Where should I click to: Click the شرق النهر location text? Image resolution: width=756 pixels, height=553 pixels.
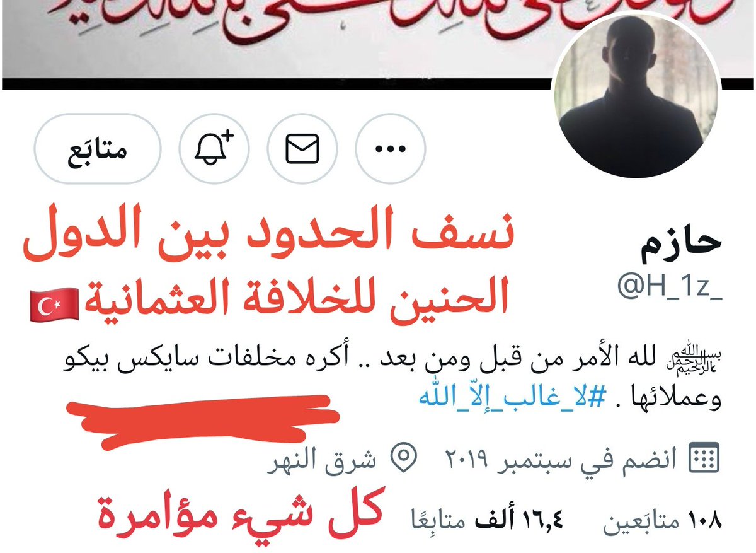[x=321, y=460]
